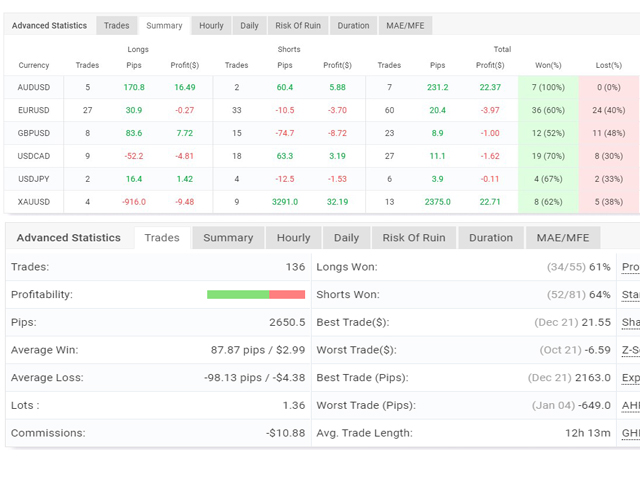Switch to Hourly tab above the currency table

211,25
